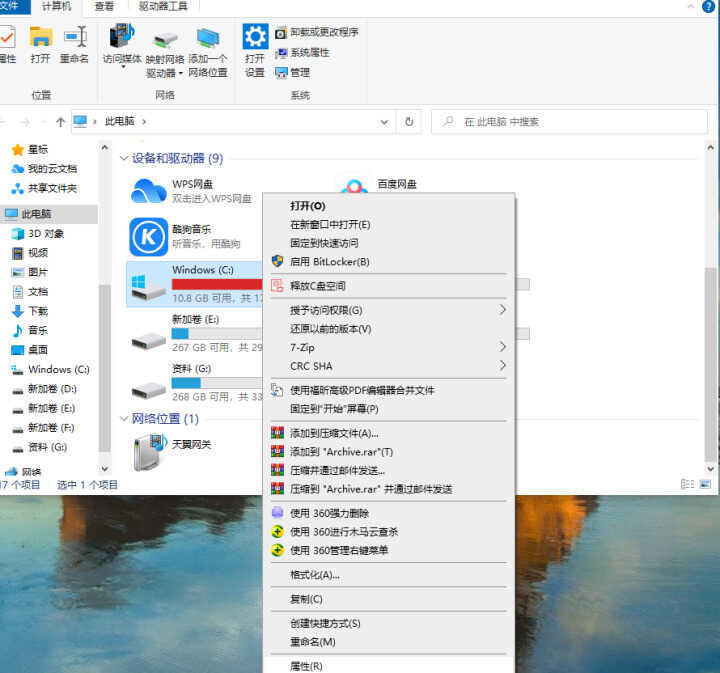Select 图片 folder in sidebar
Viewport: 720px width, 673px height.
point(30,272)
